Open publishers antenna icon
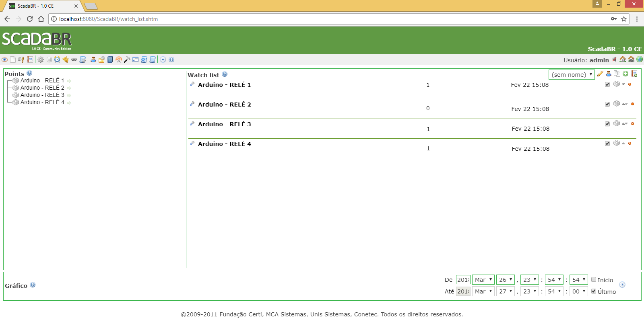 [x=119, y=59]
